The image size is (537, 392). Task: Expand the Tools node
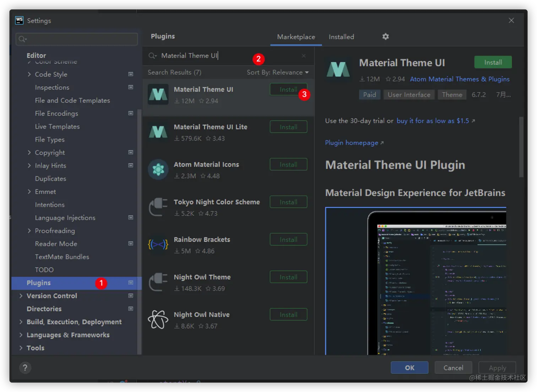tap(21, 348)
